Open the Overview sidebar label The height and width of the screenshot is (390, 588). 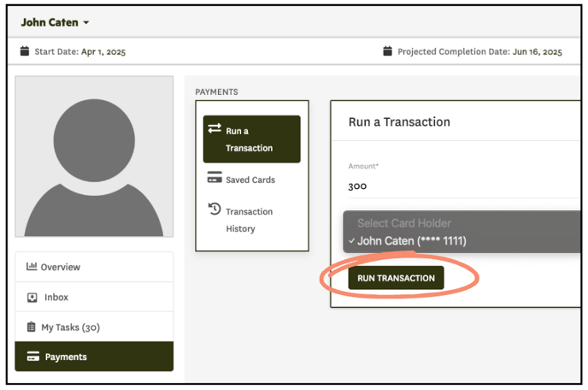(x=61, y=268)
